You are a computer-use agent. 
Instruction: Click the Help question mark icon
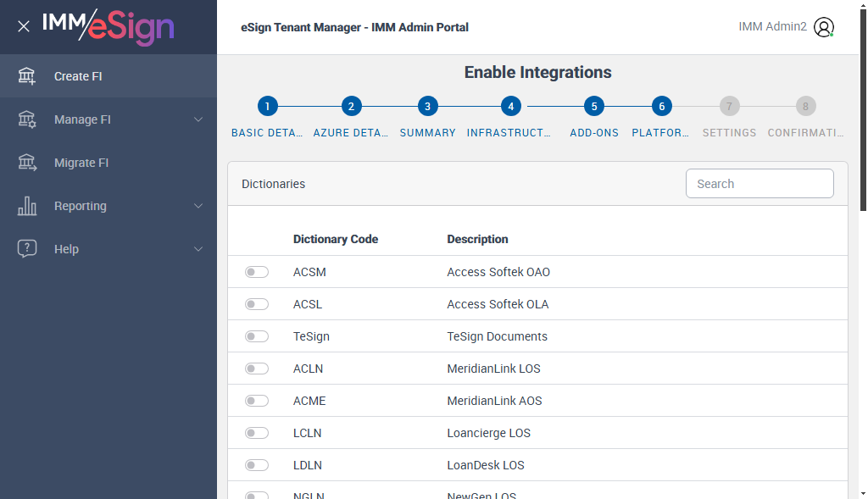(x=27, y=249)
